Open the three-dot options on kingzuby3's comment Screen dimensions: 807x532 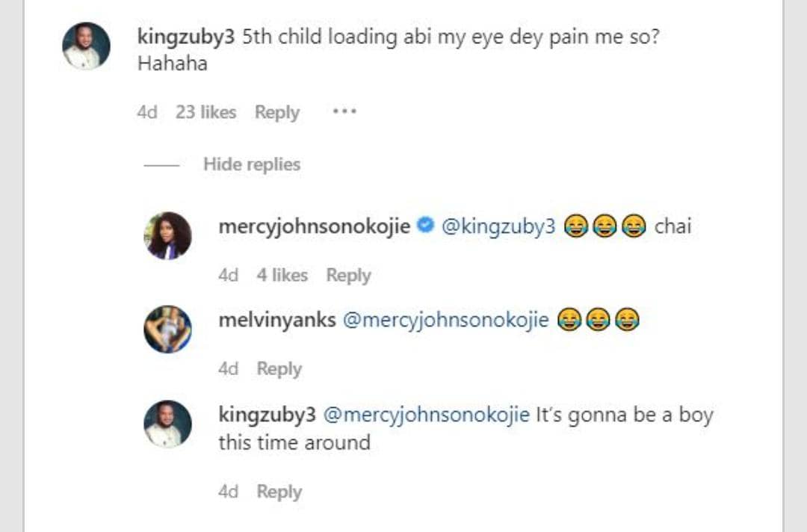[x=344, y=112]
